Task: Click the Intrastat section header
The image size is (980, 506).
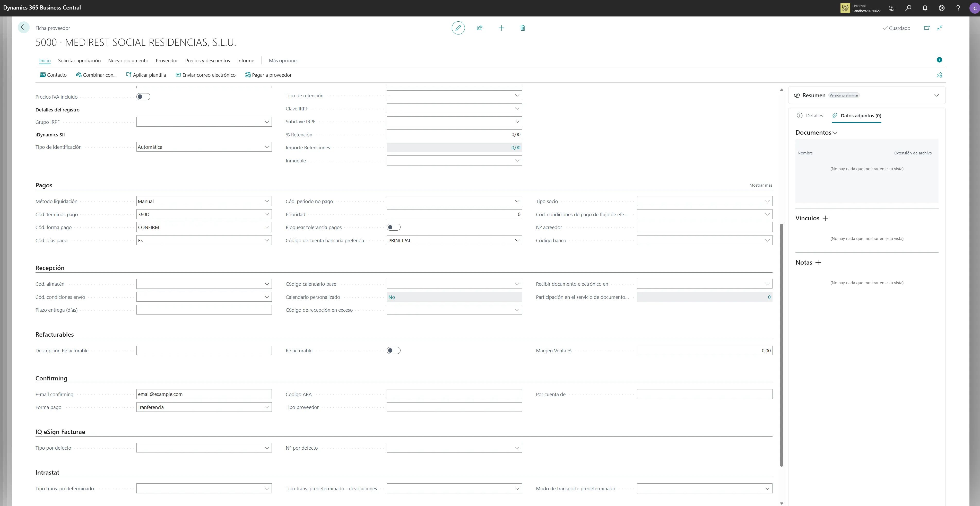Action: (x=47, y=473)
